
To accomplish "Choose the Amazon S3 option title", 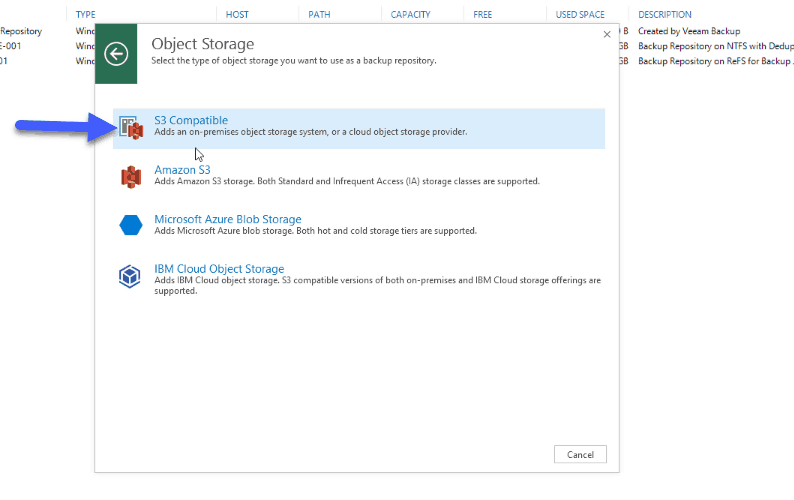I will pos(182,170).
